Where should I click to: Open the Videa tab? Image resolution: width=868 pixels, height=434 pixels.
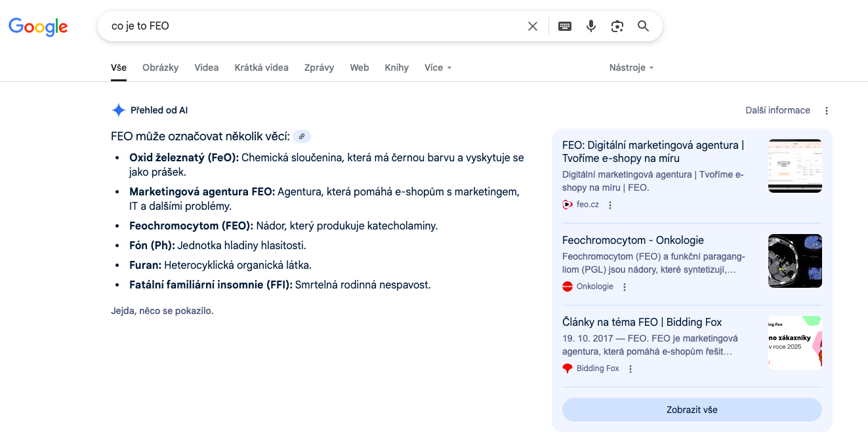tap(207, 68)
